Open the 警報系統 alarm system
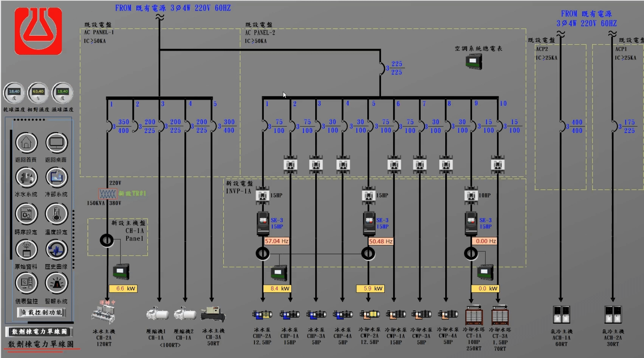 click(x=56, y=283)
